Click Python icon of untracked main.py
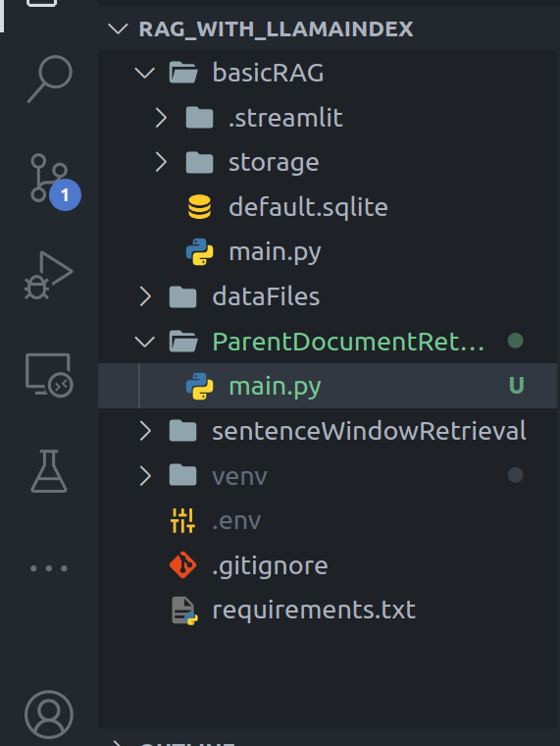 click(x=199, y=386)
